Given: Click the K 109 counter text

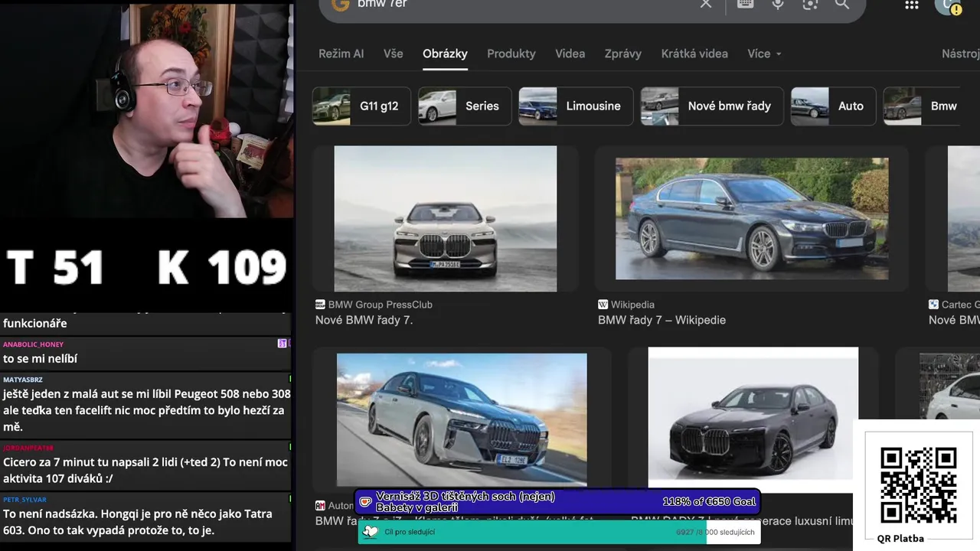Looking at the screenshot, I should pos(222,267).
